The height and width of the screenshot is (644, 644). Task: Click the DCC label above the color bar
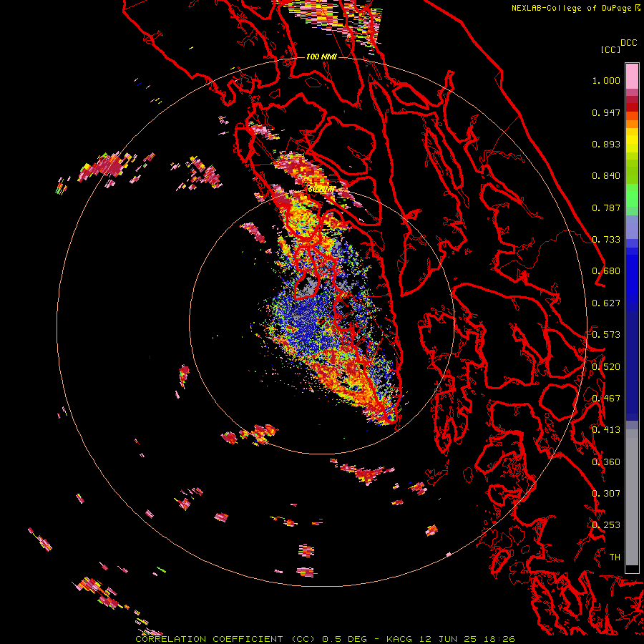click(628, 43)
